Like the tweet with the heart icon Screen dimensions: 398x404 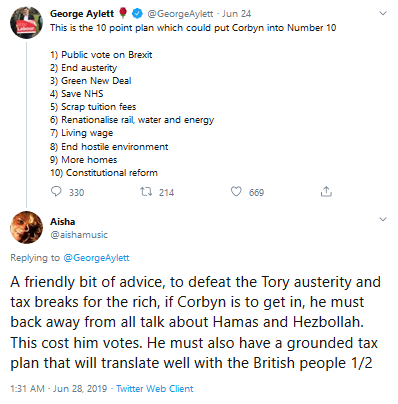point(236,192)
